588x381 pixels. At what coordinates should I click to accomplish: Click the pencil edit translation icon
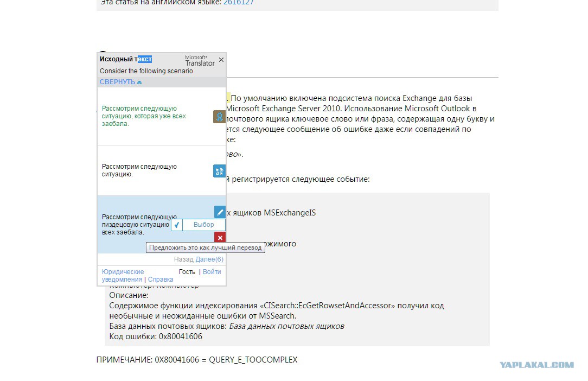pyautogui.click(x=220, y=212)
